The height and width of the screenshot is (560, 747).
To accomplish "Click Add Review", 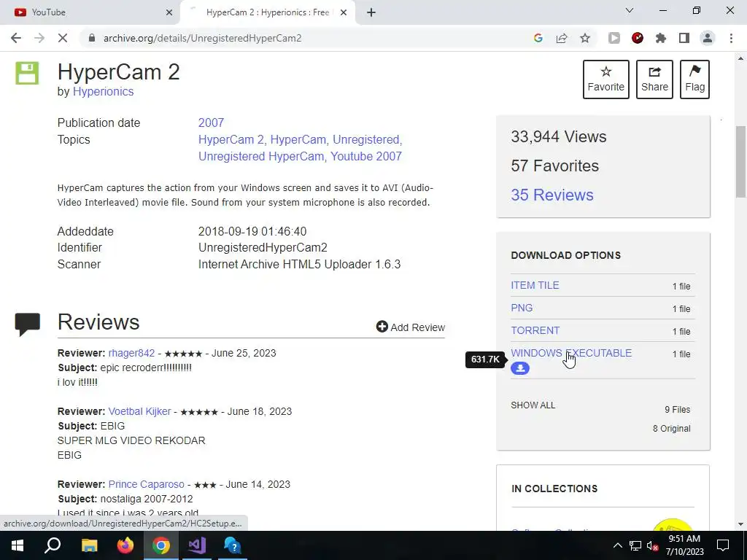I will 411,327.
